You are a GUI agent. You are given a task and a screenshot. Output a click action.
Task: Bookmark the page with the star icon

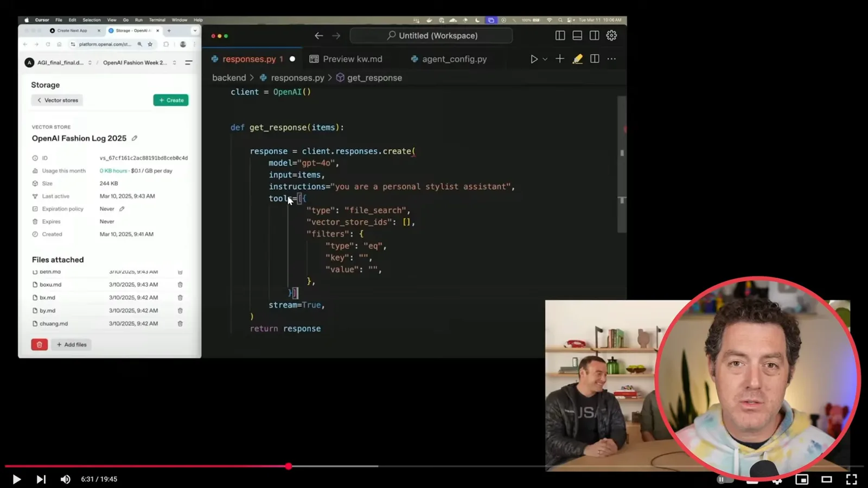tap(150, 44)
